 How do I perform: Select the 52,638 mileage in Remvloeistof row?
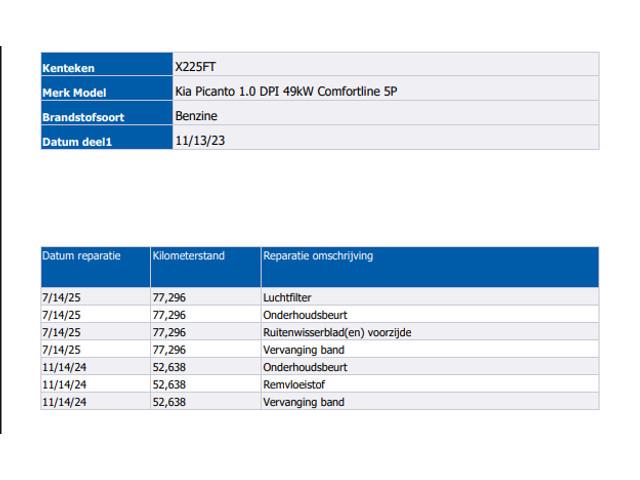(169, 384)
